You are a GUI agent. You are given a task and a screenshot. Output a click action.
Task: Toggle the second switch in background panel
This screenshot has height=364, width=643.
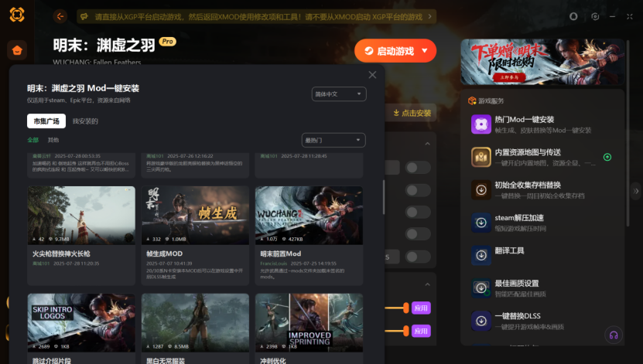coord(418,190)
